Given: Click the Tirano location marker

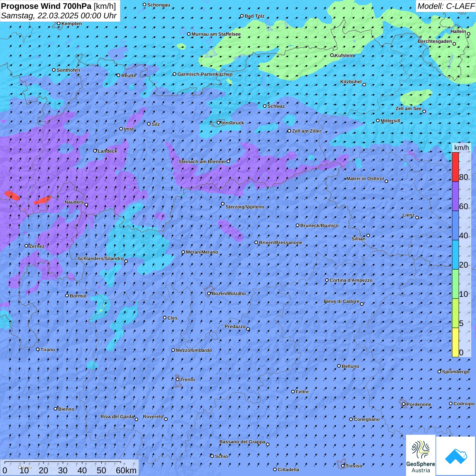Looking at the screenshot, I should (x=38, y=350).
